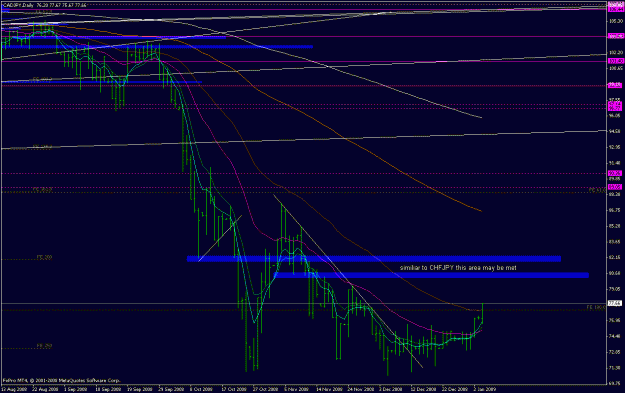This screenshot has width=625, height=393.
Task: Select the '17 Aug 2008' date label
Action: click(x=13, y=389)
